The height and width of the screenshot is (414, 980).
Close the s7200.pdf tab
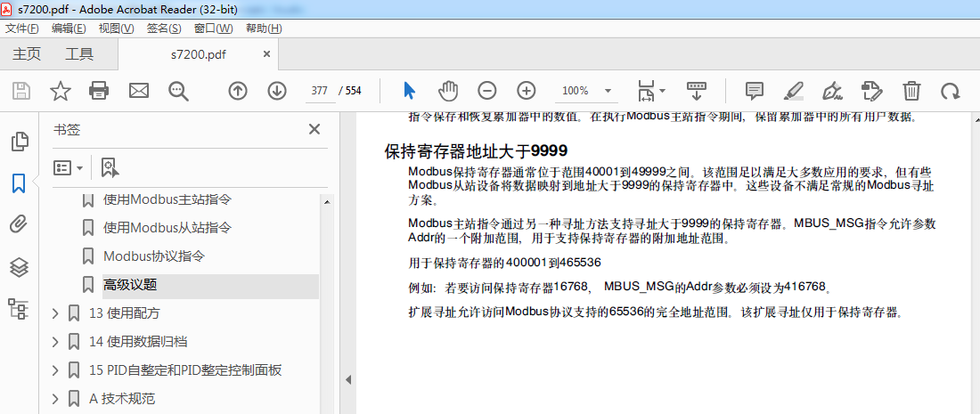tap(267, 54)
